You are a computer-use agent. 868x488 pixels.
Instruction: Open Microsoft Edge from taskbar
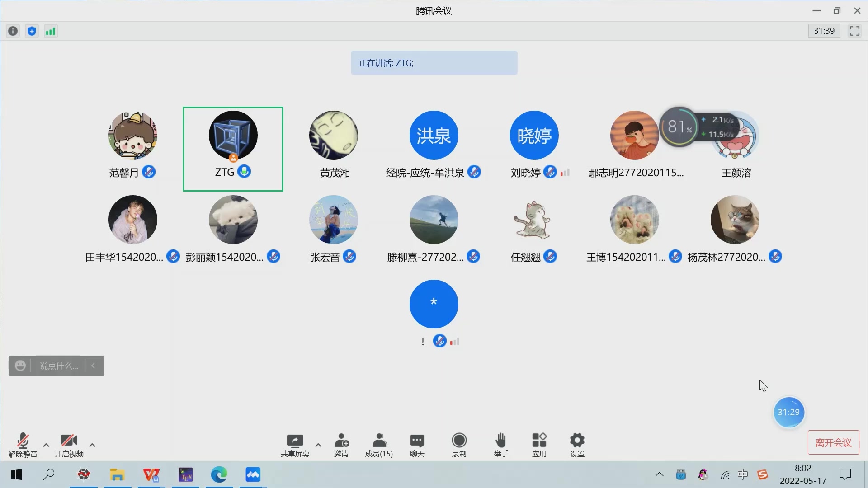coord(219,474)
